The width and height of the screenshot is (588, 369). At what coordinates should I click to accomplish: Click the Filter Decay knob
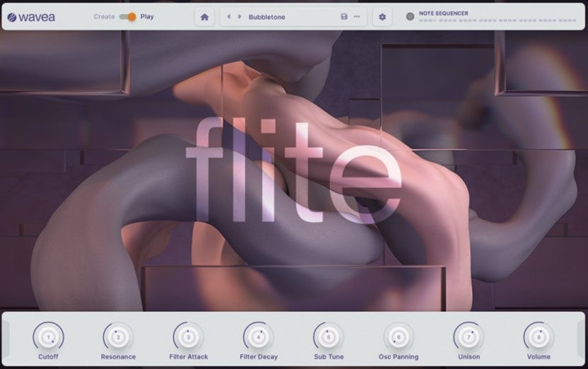pyautogui.click(x=258, y=337)
